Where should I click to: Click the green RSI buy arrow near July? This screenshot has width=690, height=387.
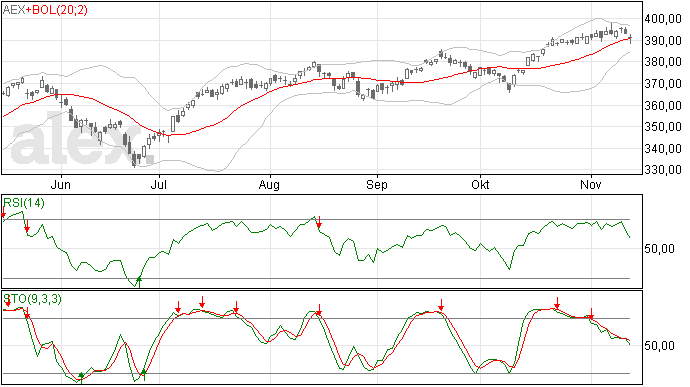139,282
